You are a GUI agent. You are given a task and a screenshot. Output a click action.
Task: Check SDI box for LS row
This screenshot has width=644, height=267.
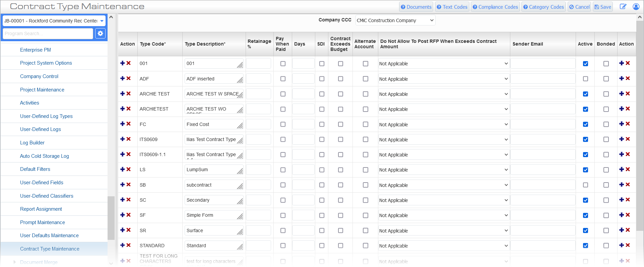(x=322, y=170)
